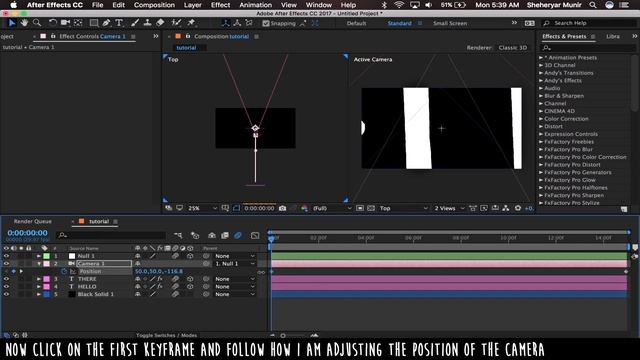The image size is (640, 360).
Task: Hide the THERE text layer eye
Action: pyautogui.click(x=6, y=279)
